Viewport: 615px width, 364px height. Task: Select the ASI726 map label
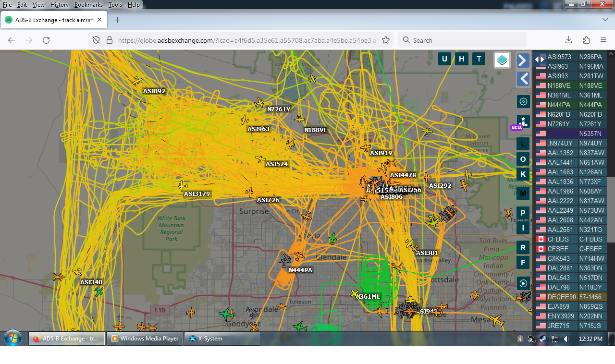point(268,200)
